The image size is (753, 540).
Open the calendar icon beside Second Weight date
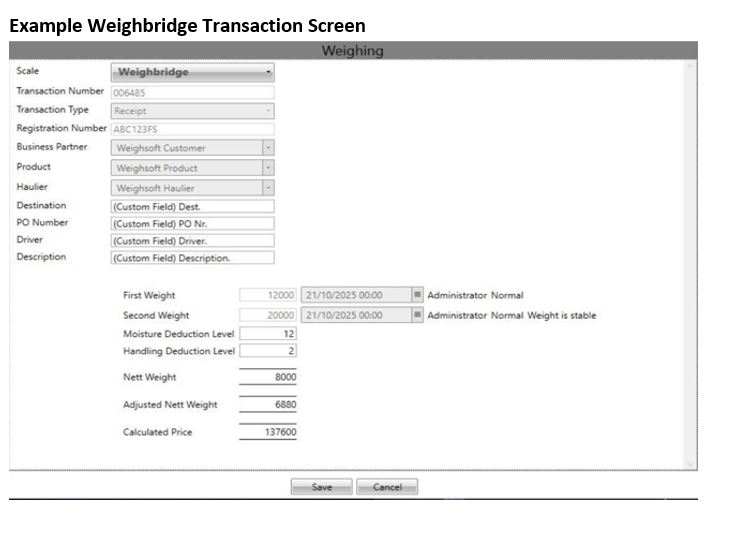417,315
